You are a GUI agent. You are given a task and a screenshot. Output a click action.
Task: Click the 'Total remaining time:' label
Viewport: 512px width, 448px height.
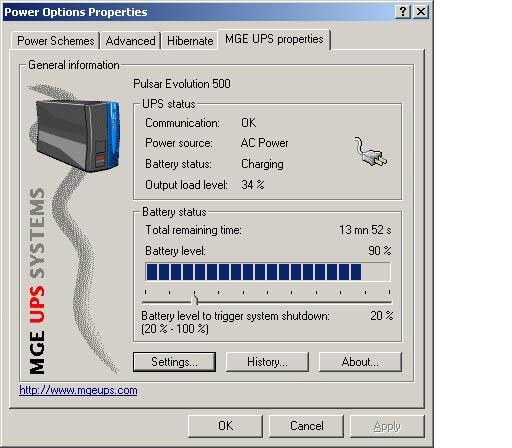pos(193,230)
